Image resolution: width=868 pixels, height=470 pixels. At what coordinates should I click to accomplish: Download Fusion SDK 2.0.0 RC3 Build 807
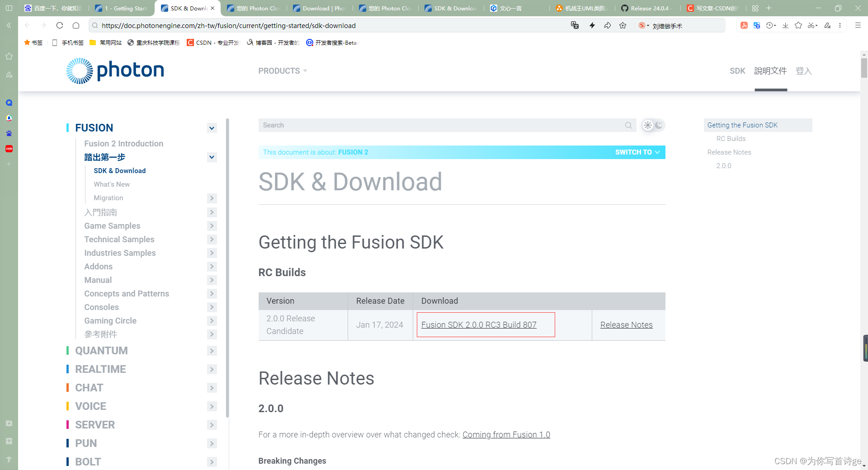pos(479,325)
